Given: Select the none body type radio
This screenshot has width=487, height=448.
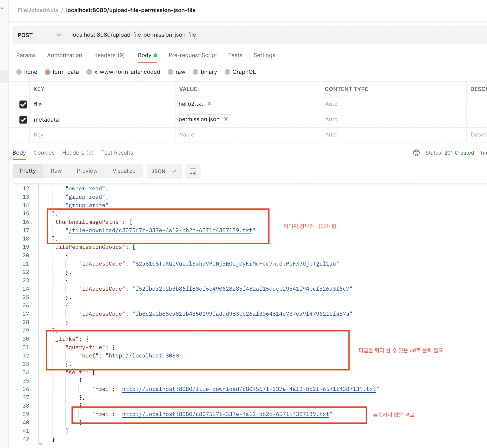Looking at the screenshot, I should click(19, 72).
